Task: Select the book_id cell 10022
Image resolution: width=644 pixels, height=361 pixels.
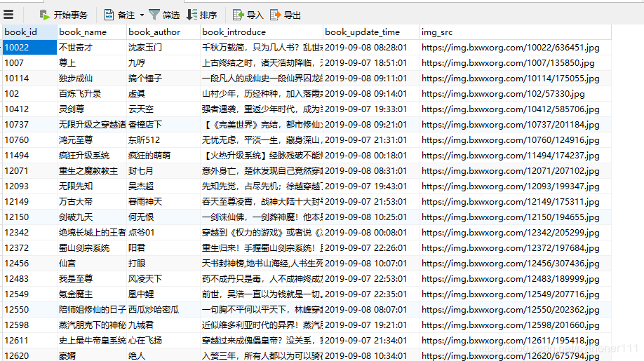Action: pyautogui.click(x=29, y=48)
